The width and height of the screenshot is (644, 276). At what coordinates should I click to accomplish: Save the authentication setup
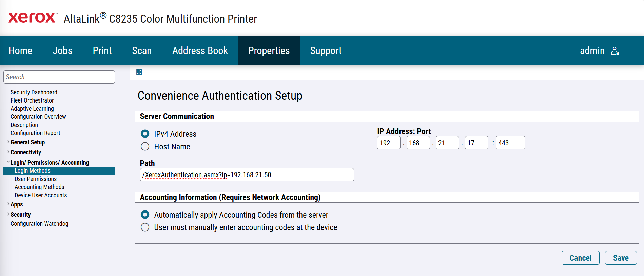620,258
